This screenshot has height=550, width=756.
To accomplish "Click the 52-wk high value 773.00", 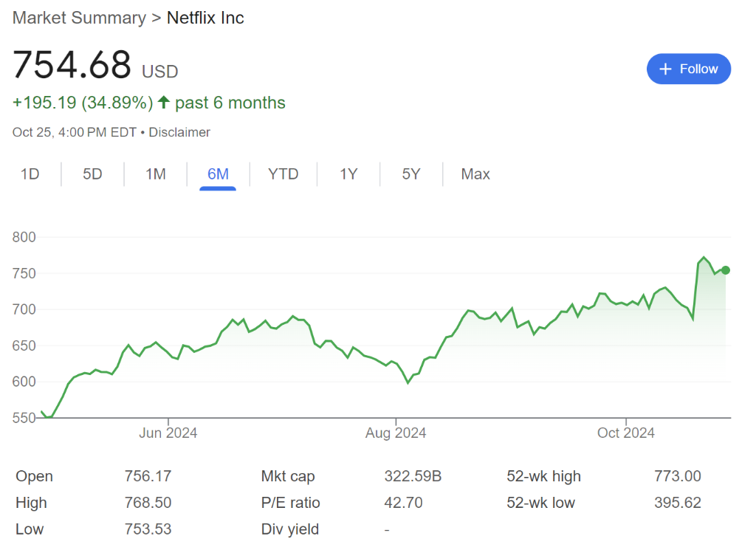I will 677,476.
